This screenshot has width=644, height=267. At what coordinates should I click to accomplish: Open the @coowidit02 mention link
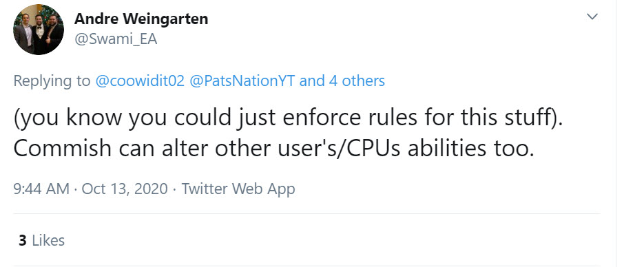(x=140, y=81)
